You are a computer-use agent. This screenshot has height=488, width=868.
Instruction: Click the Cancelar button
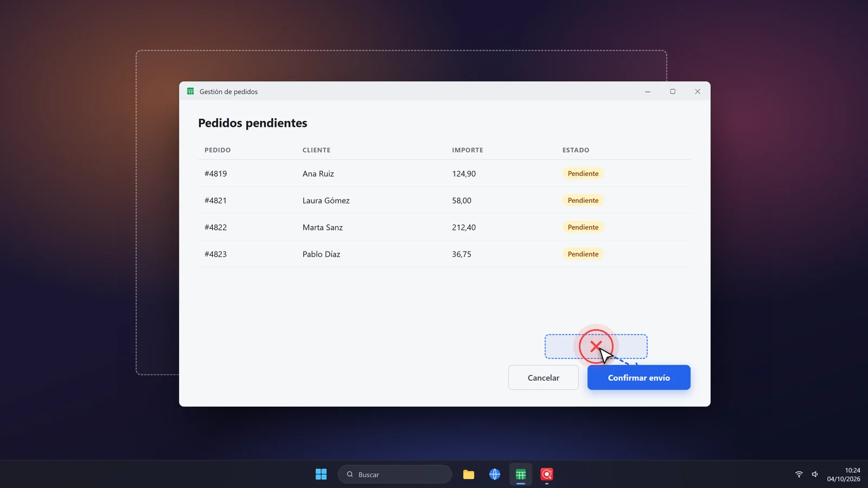[543, 377]
